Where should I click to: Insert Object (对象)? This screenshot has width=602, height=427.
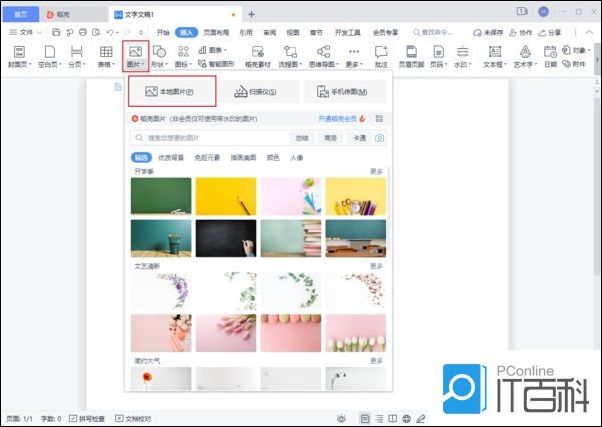pyautogui.click(x=576, y=50)
